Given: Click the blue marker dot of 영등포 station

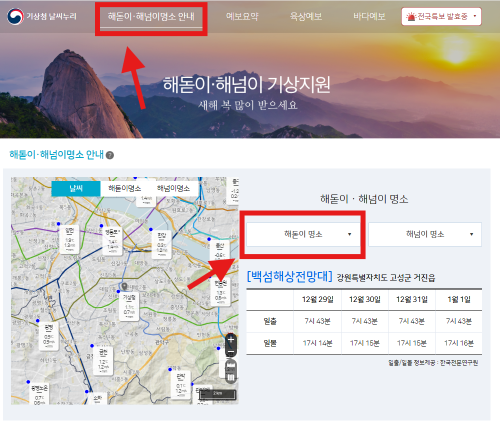Looking at the screenshot, I should pyautogui.click(x=101, y=226).
